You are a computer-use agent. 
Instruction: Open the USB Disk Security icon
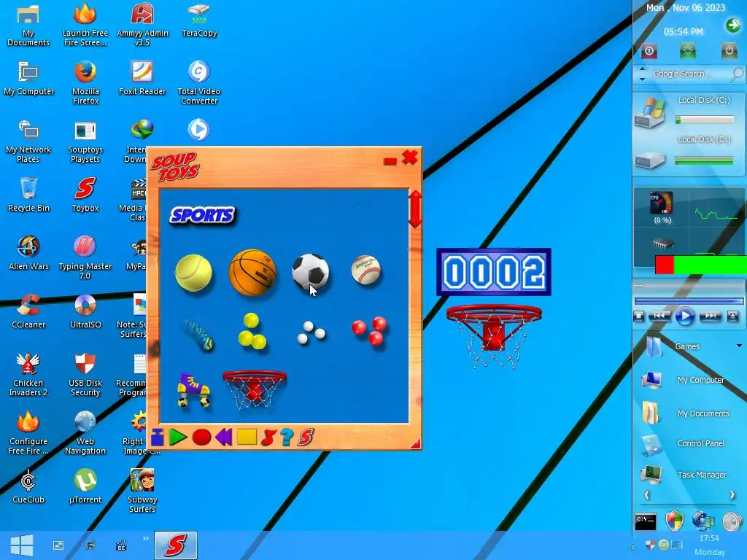(85, 374)
